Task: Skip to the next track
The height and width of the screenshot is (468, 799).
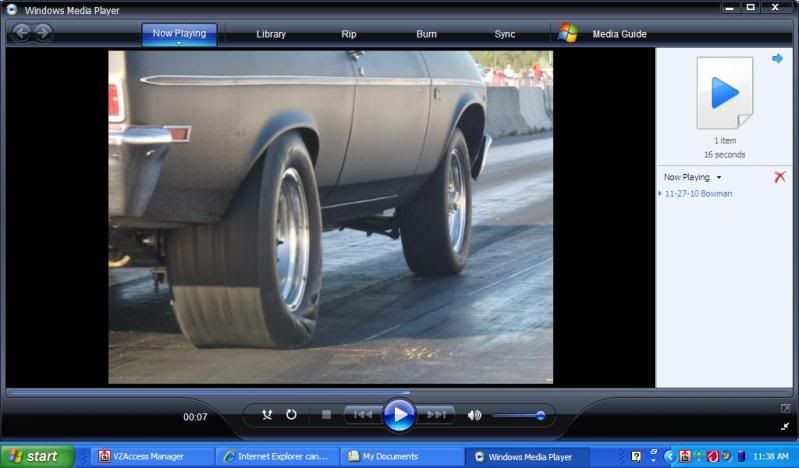Action: (436, 415)
